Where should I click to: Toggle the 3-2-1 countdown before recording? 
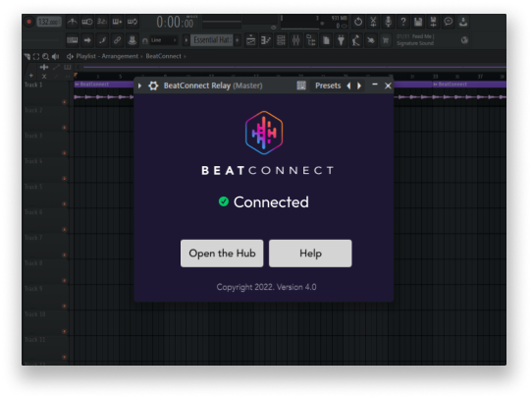[102, 22]
